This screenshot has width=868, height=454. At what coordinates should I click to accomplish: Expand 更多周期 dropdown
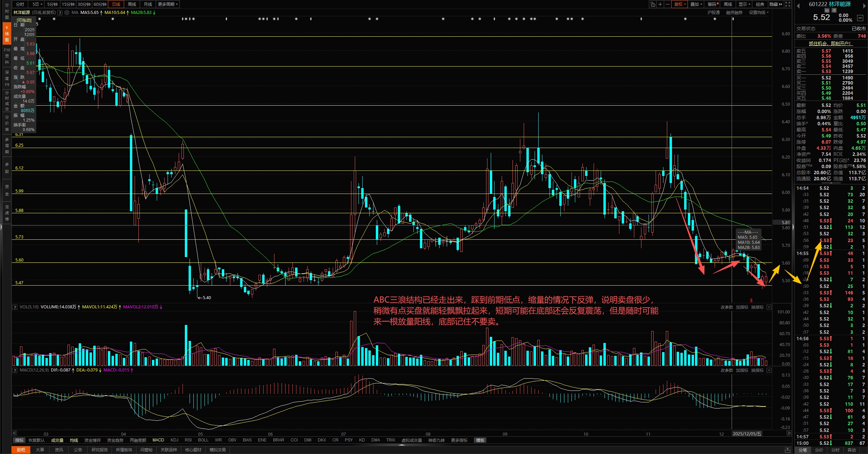tap(168, 4)
